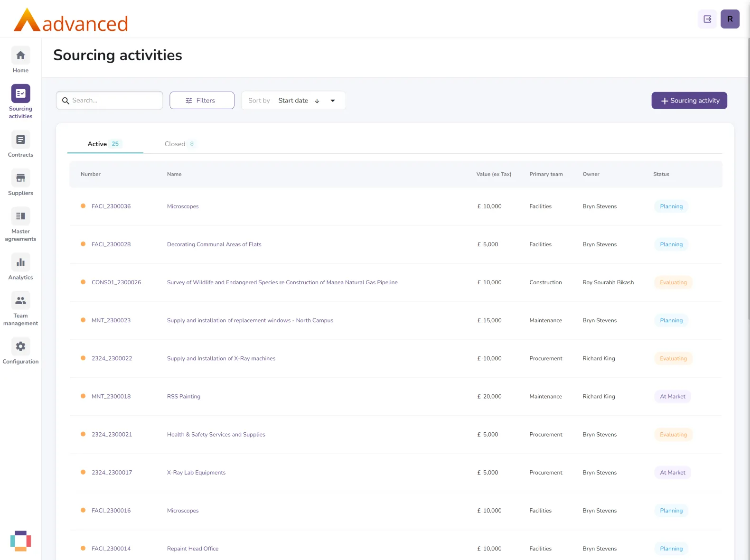Open Master agreements sidebar icon
Screen dimensions: 750x560
tap(20, 216)
